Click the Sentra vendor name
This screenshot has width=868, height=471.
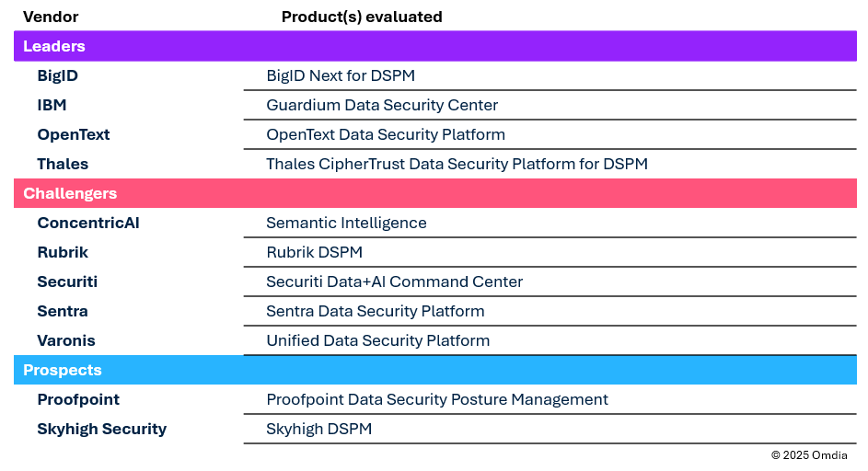(x=63, y=311)
